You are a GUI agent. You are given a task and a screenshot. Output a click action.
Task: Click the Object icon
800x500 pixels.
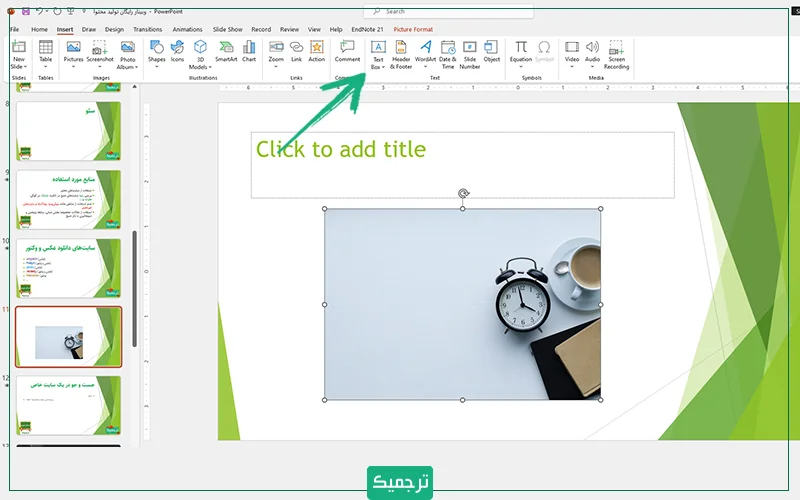[x=491, y=47]
